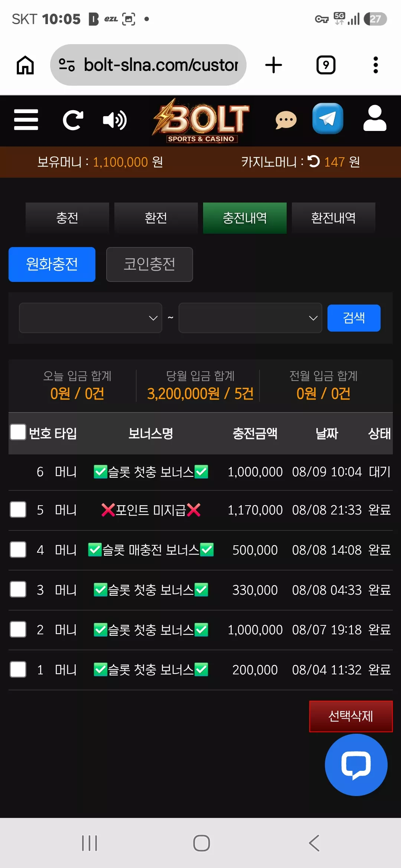Open the Telegram channel icon
This screenshot has width=401, height=868.
click(x=328, y=118)
